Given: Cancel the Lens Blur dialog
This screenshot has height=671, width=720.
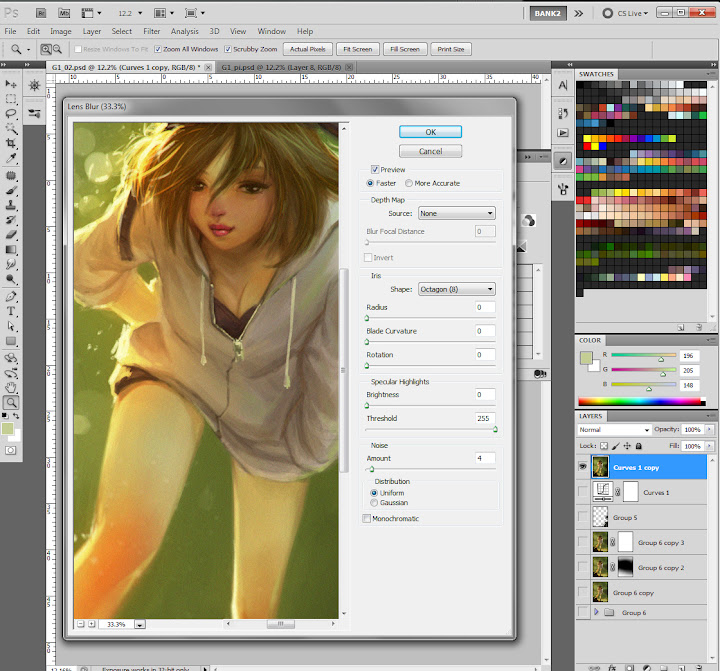Looking at the screenshot, I should point(430,151).
